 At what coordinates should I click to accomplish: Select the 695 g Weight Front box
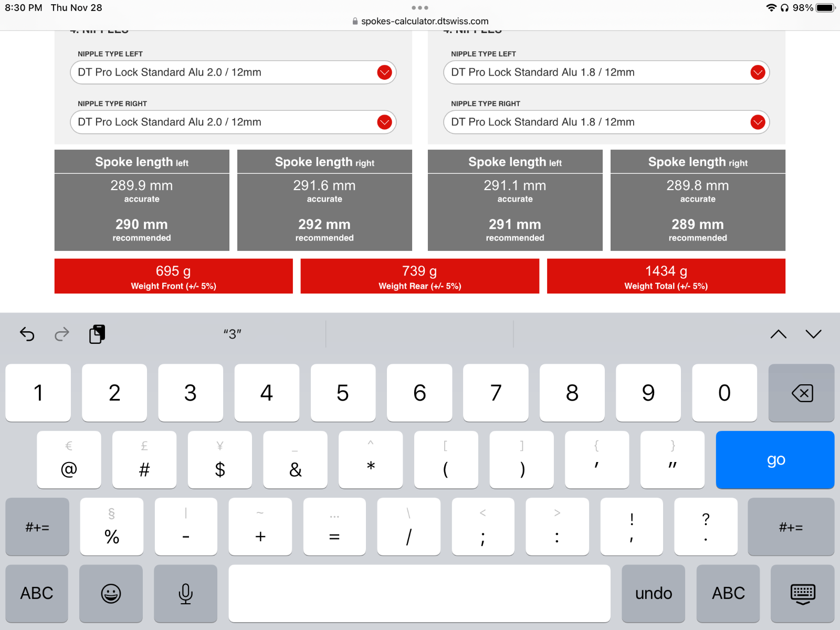[x=174, y=276]
